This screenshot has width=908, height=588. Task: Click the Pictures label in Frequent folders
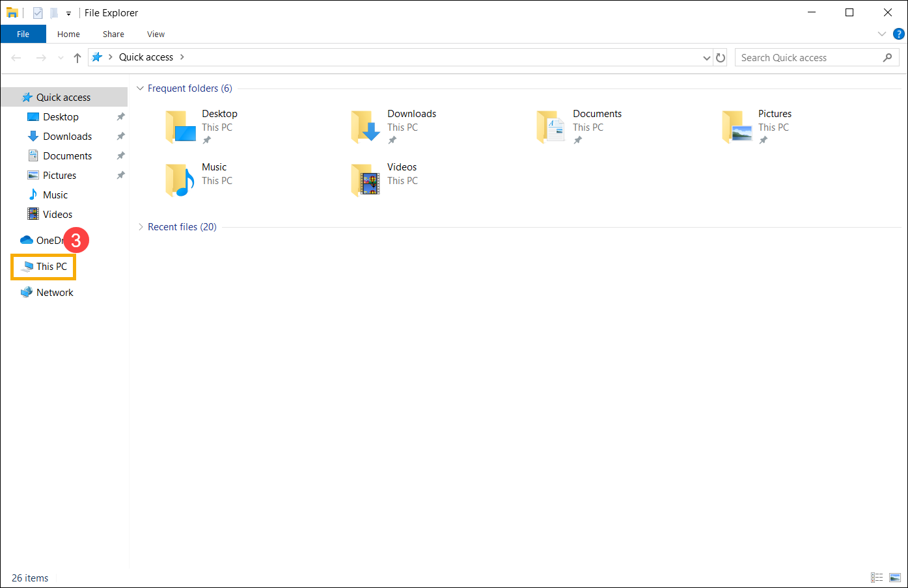[775, 114]
